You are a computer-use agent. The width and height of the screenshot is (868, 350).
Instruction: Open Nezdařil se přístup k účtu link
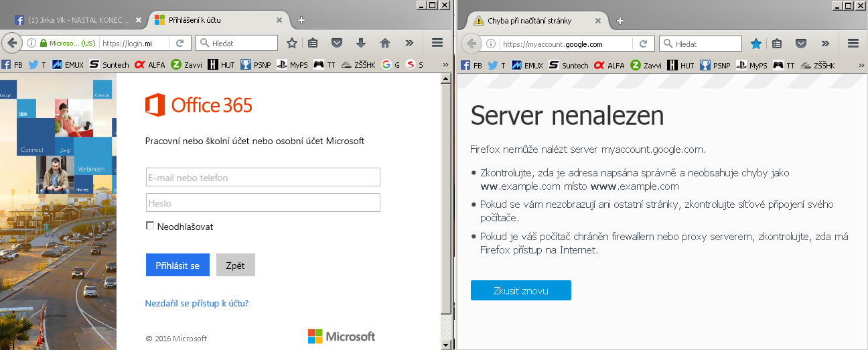click(197, 303)
